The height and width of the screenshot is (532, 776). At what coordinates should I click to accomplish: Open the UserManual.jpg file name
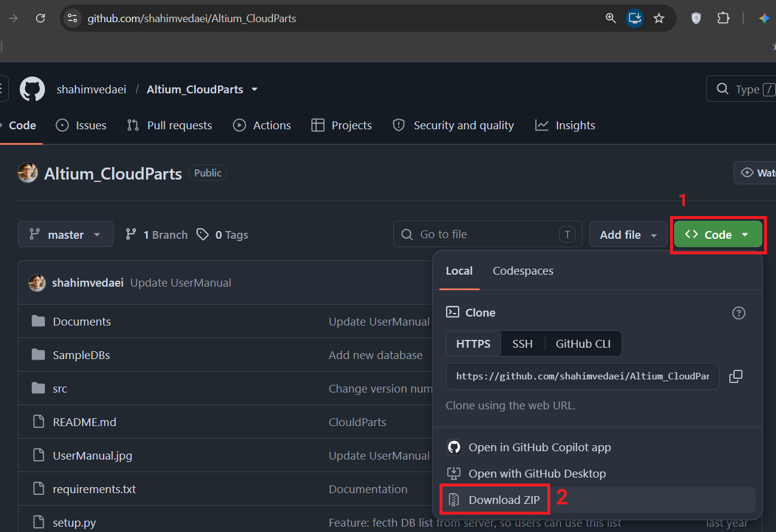coord(92,455)
